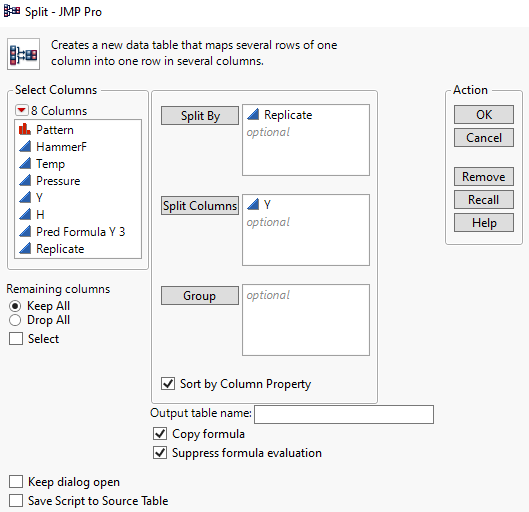
Task: Open the red triangle 8 Columns menu
Action: [x=21, y=110]
